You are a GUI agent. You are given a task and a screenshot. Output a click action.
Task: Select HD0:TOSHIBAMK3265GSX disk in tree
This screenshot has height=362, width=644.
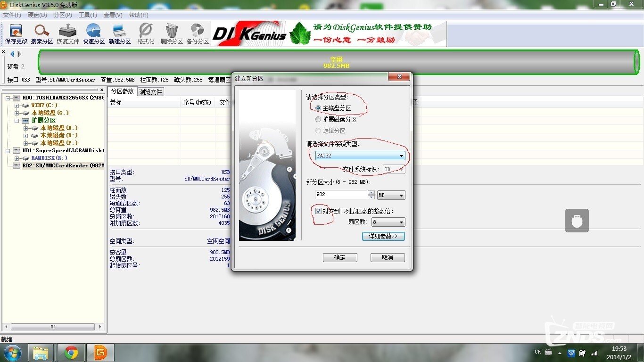tap(63, 98)
